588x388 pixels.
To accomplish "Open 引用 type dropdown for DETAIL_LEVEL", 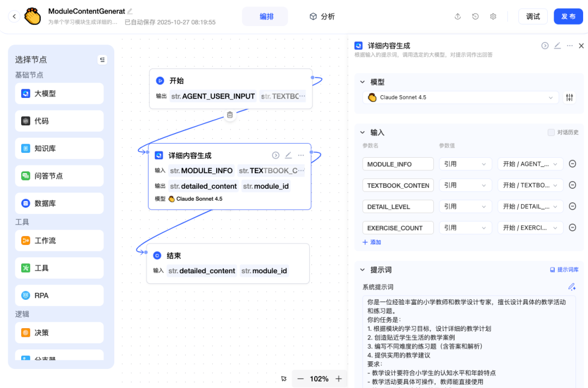I will pos(465,207).
